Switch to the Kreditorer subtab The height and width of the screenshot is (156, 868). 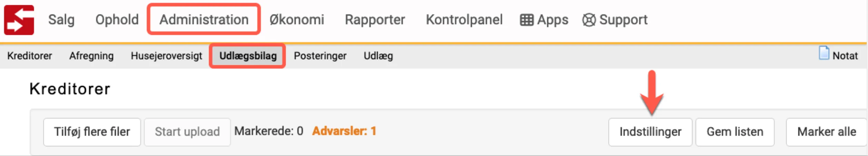click(30, 56)
